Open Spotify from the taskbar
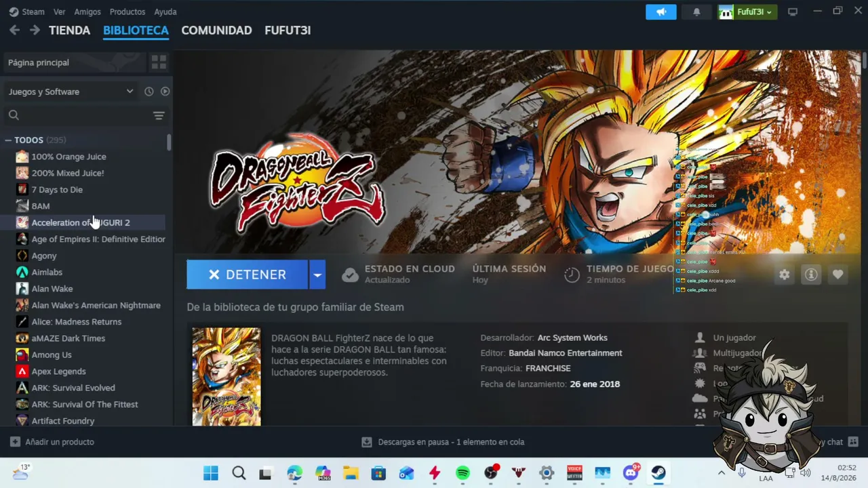 pyautogui.click(x=463, y=473)
